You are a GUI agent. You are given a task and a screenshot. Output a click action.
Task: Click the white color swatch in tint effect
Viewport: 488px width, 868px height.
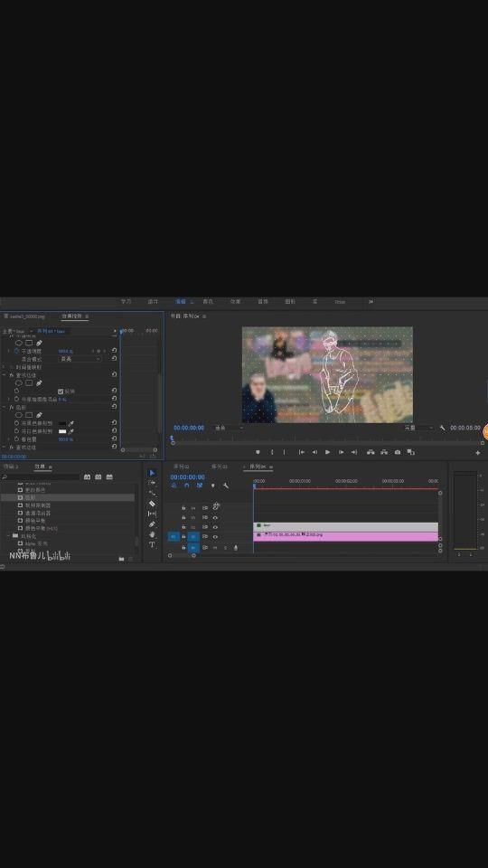point(62,431)
